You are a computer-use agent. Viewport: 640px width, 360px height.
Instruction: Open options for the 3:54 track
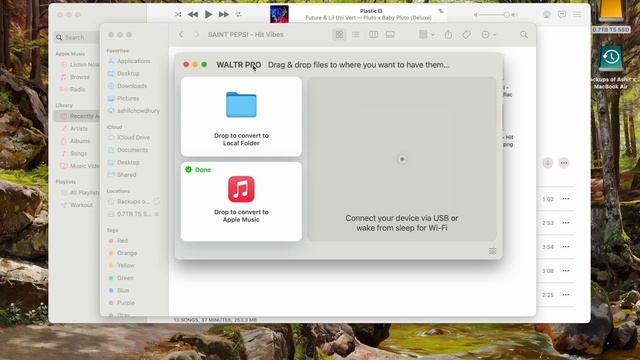(x=566, y=247)
